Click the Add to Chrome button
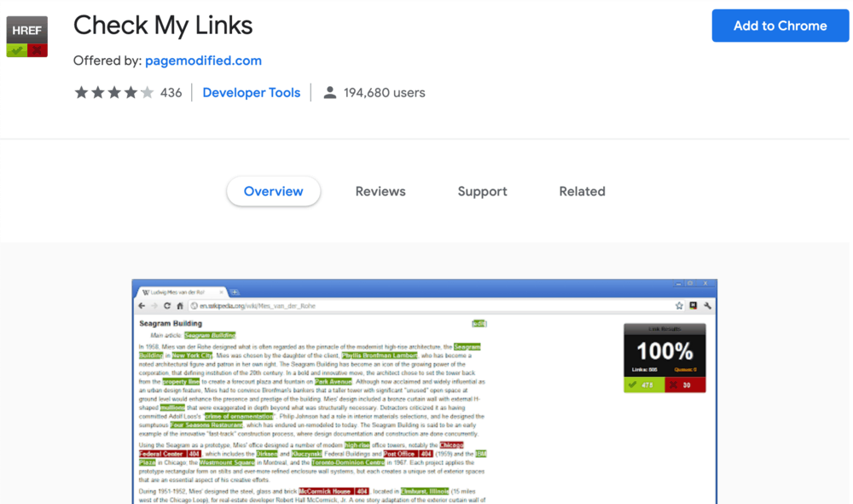 point(780,26)
